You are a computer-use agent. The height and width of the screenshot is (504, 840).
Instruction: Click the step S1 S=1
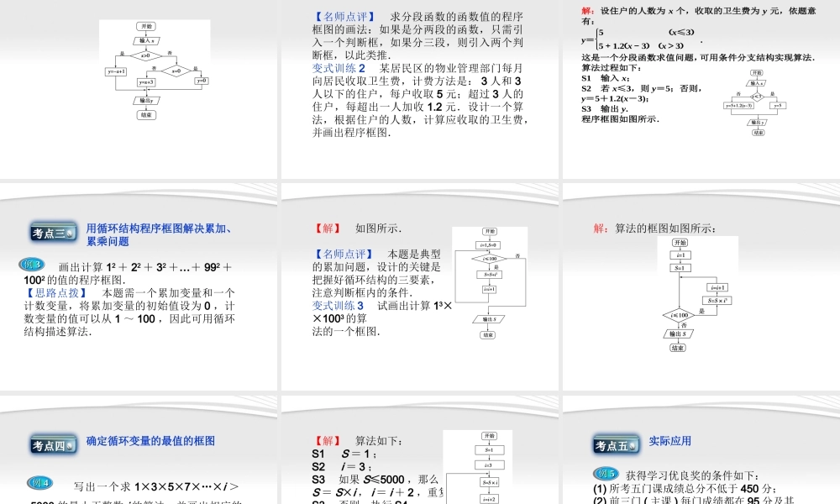pyautogui.click(x=344, y=454)
